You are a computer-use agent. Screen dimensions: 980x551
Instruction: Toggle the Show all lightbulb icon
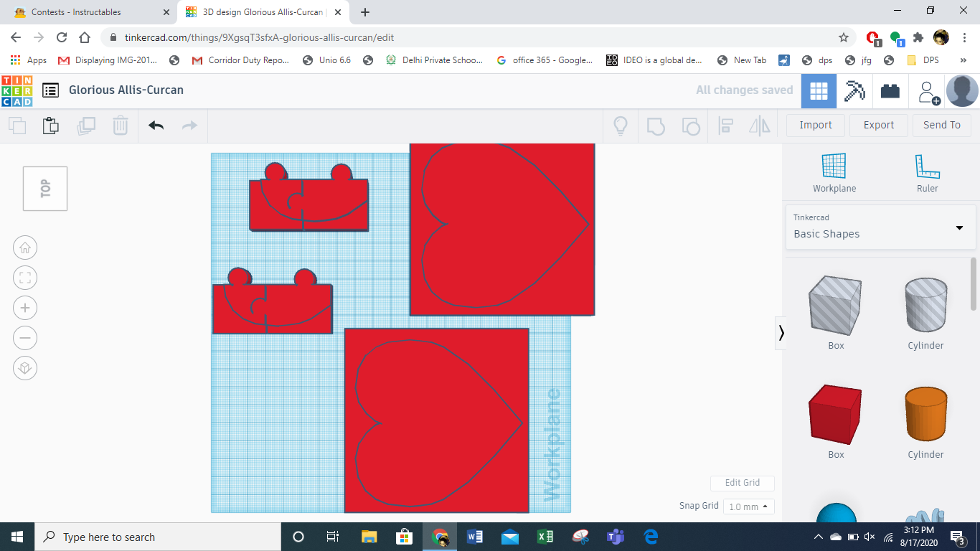pos(621,126)
